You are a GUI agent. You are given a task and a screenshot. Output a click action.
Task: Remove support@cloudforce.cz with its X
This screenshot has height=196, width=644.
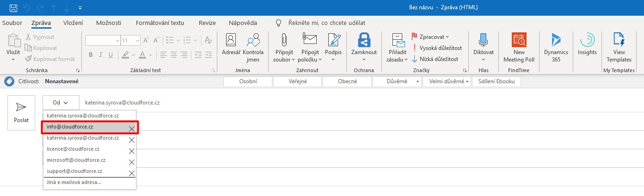click(x=132, y=173)
